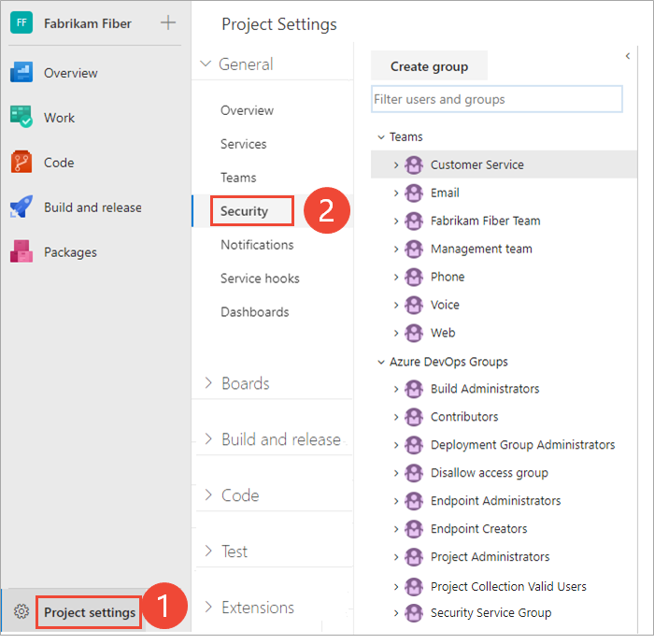Click the Create group button

point(429,65)
